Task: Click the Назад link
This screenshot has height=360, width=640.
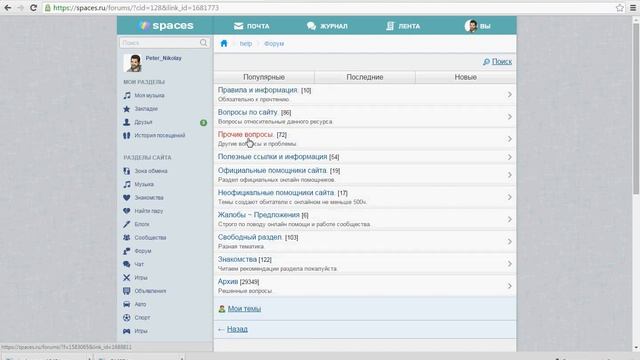Action: coord(237,329)
